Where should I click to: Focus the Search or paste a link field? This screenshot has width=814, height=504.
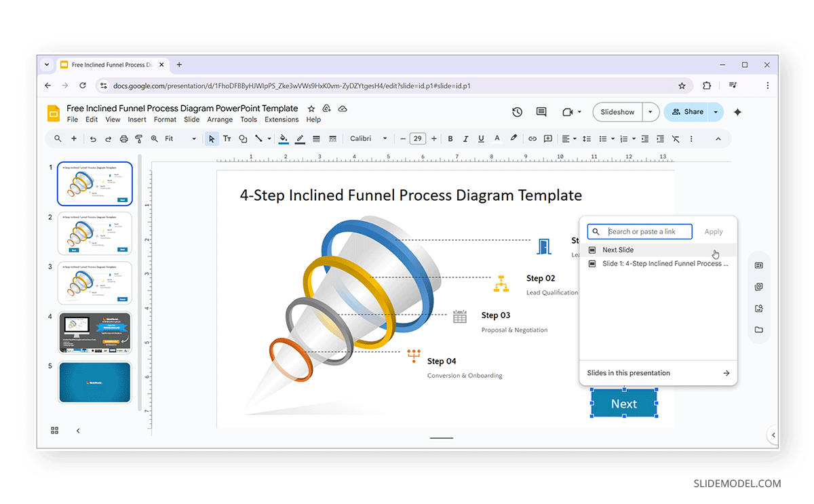tap(640, 231)
